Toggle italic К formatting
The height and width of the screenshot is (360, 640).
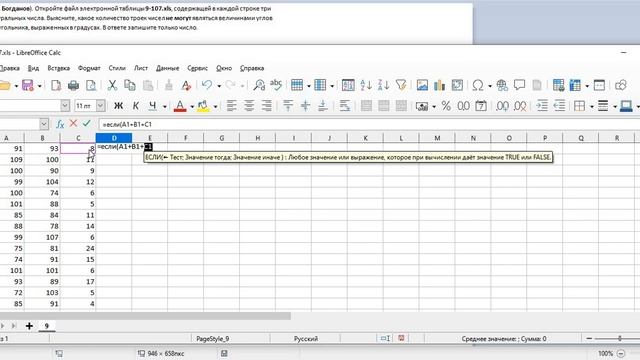click(x=136, y=106)
